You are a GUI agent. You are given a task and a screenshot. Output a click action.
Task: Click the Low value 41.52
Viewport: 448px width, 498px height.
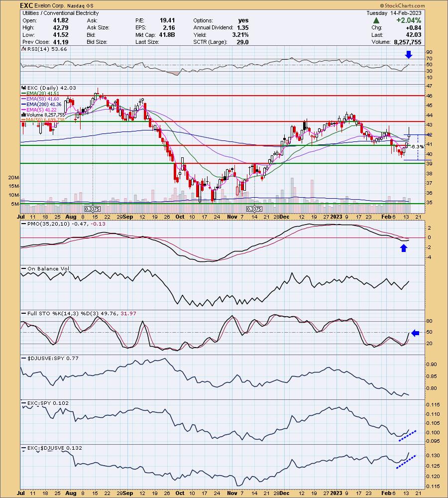(61, 35)
